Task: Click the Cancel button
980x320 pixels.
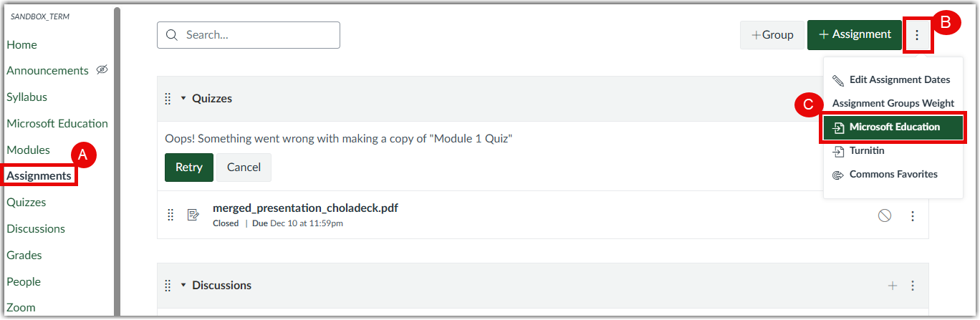Action: 244,168
